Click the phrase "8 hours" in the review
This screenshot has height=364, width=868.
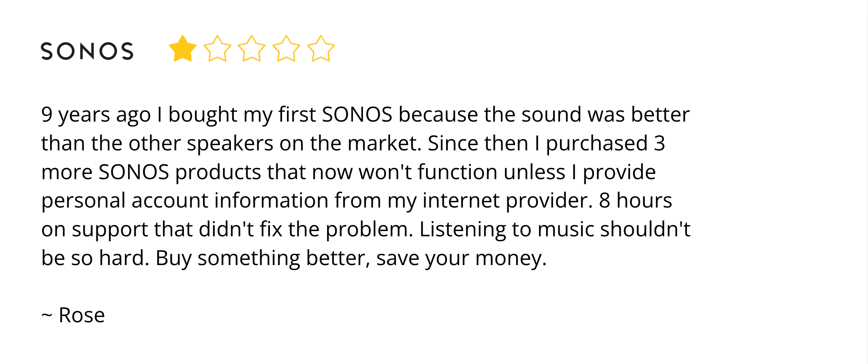pyautogui.click(x=635, y=200)
